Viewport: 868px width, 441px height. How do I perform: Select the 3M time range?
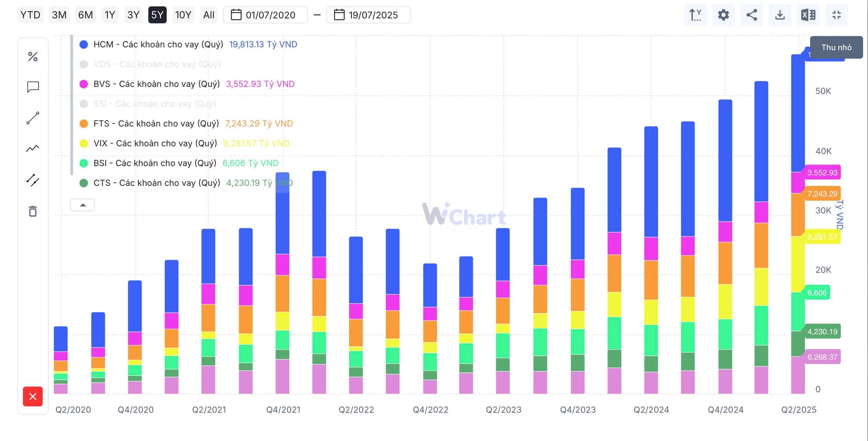[x=59, y=15]
